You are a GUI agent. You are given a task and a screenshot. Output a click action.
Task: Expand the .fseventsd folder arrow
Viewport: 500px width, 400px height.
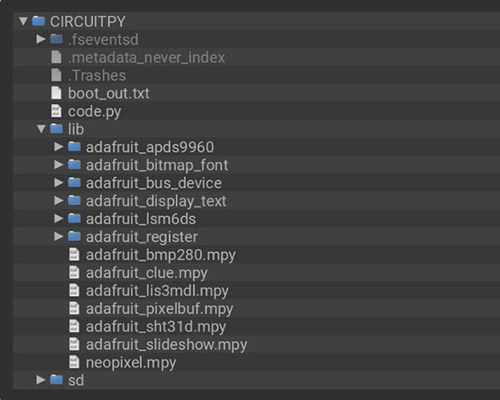coord(41,39)
